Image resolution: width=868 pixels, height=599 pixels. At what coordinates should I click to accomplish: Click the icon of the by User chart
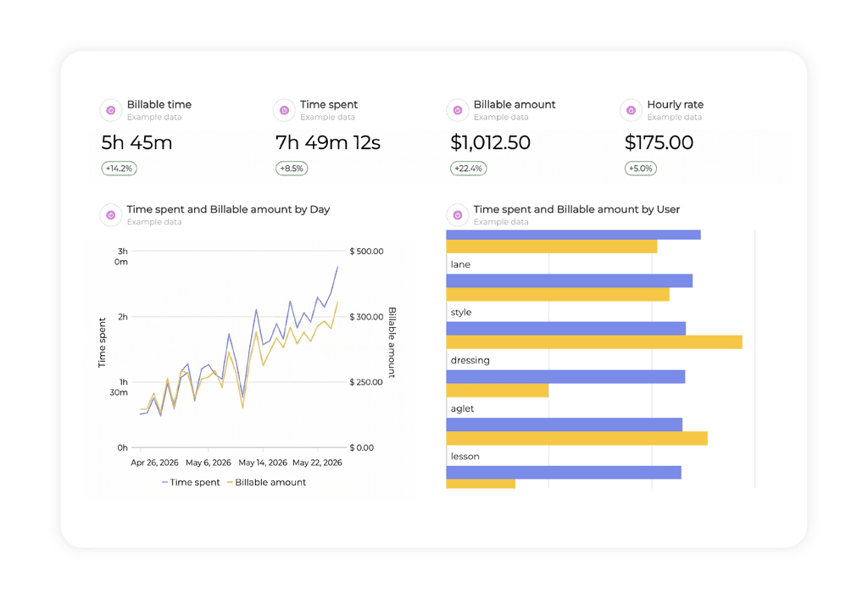coord(457,215)
